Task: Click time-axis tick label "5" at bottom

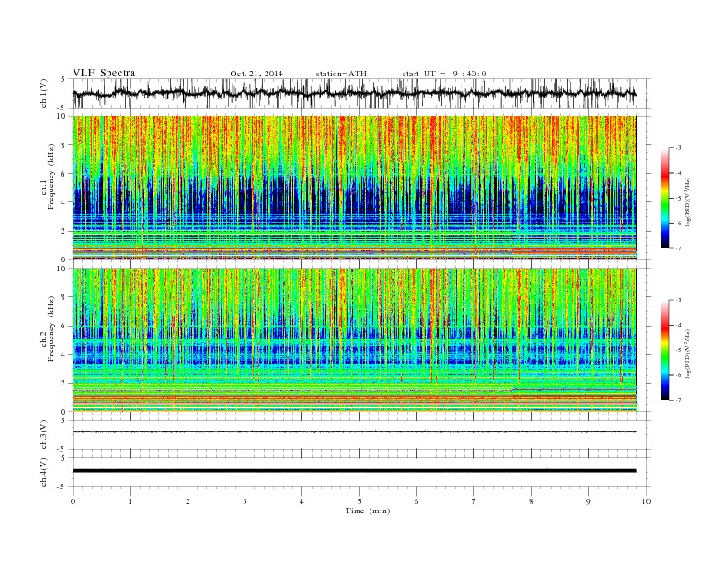Action: [359, 501]
